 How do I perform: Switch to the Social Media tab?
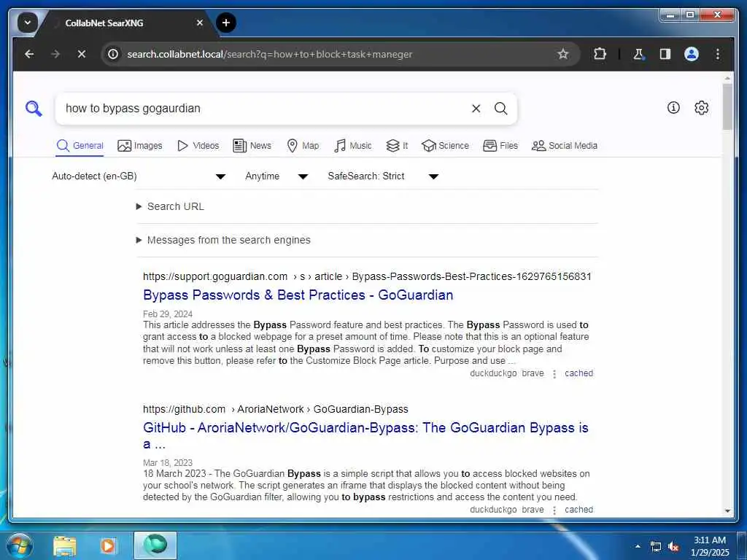[x=565, y=146]
